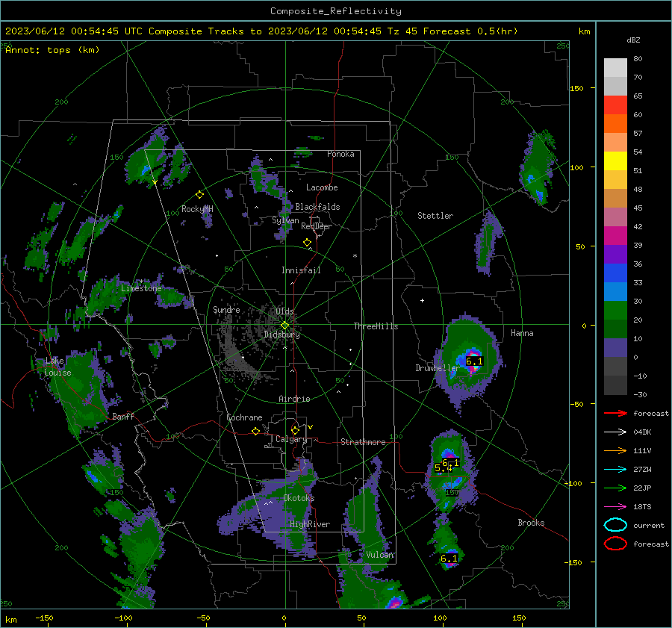
Task: Click the 18TS legend text
Action: click(x=642, y=507)
